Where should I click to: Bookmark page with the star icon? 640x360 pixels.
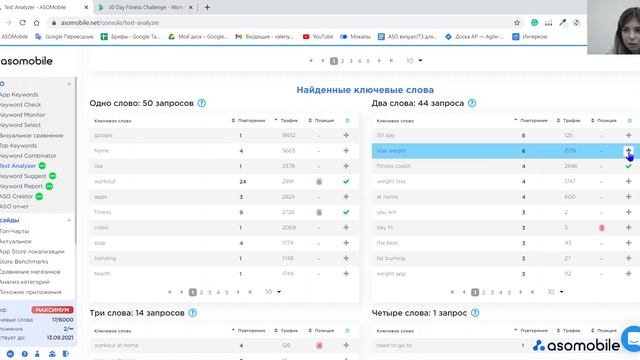coord(517,23)
